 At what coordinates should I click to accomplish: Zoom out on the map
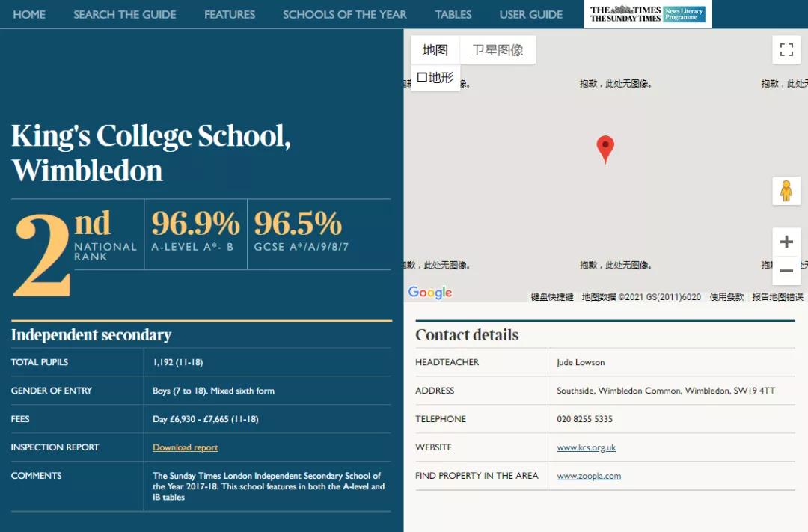[786, 271]
